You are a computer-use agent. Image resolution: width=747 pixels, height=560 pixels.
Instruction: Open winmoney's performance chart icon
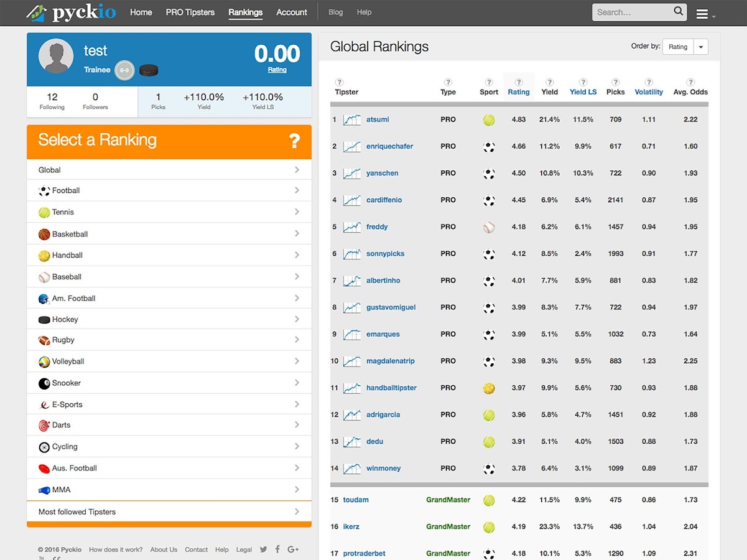coord(352,469)
